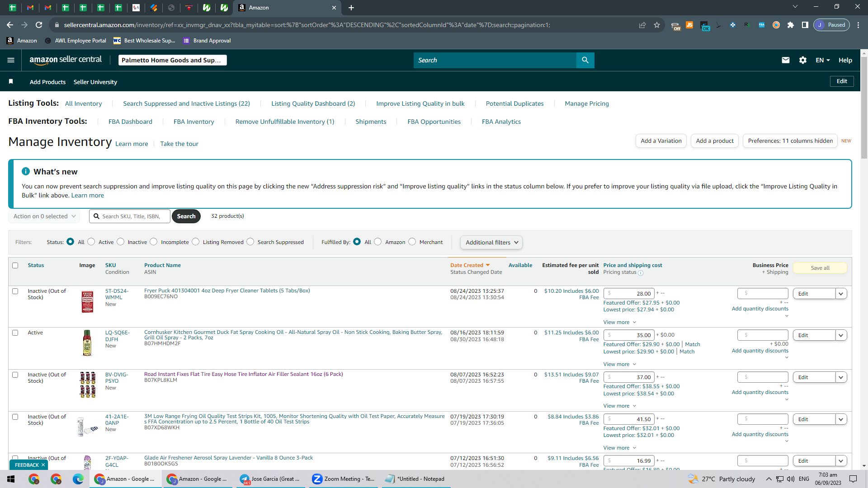Click the SKU search input field
The height and width of the screenshot is (488, 868).
click(x=130, y=216)
